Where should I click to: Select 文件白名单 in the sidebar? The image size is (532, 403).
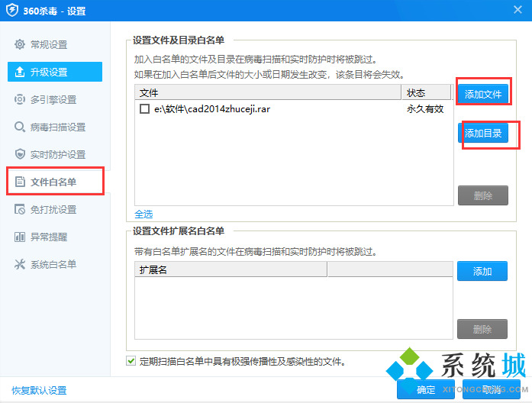pyautogui.click(x=55, y=182)
